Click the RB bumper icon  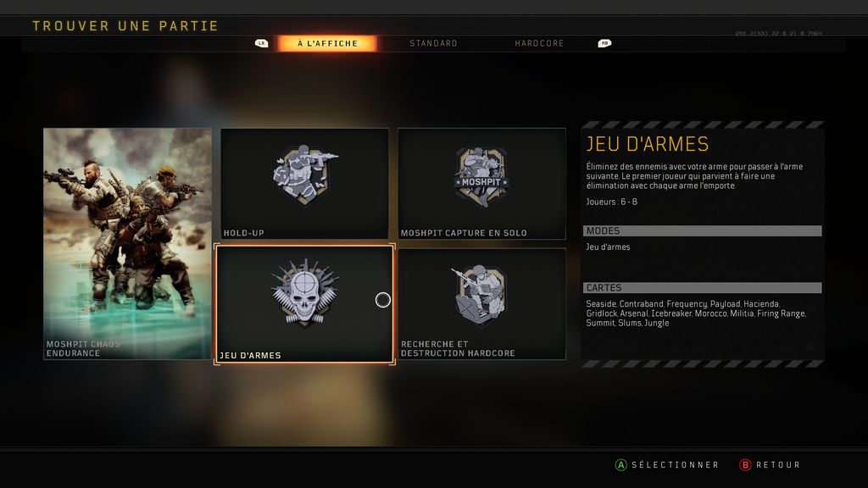[x=604, y=43]
